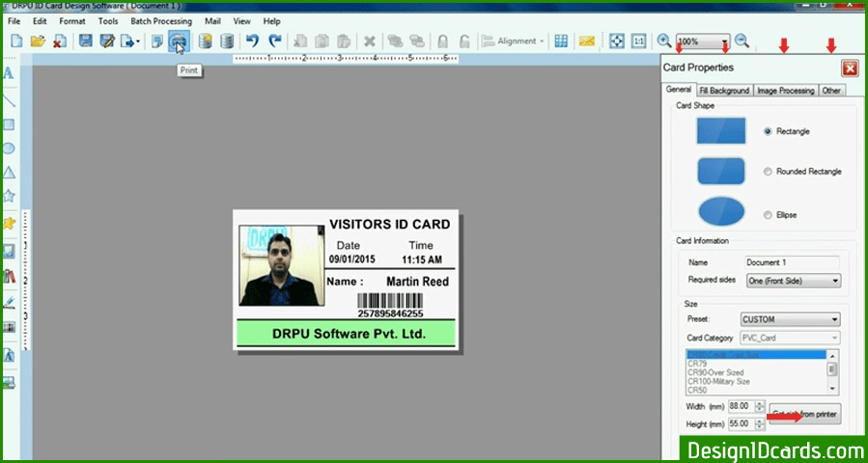Select the Text tool in left sidebar
This screenshot has height=463, width=868.
pos(9,72)
